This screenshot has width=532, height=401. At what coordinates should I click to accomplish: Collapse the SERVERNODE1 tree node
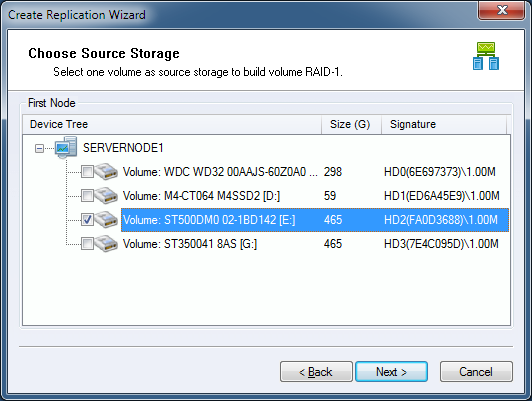39,148
